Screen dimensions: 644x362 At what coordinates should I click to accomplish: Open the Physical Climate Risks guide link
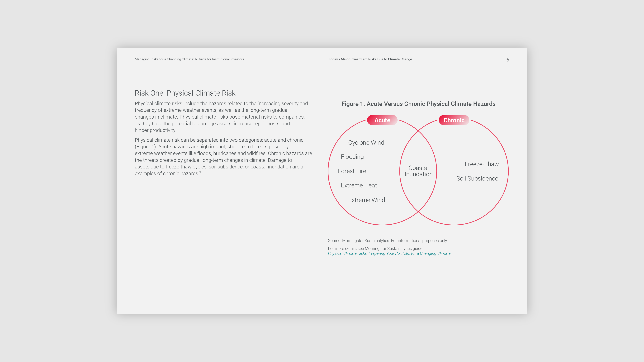point(389,253)
